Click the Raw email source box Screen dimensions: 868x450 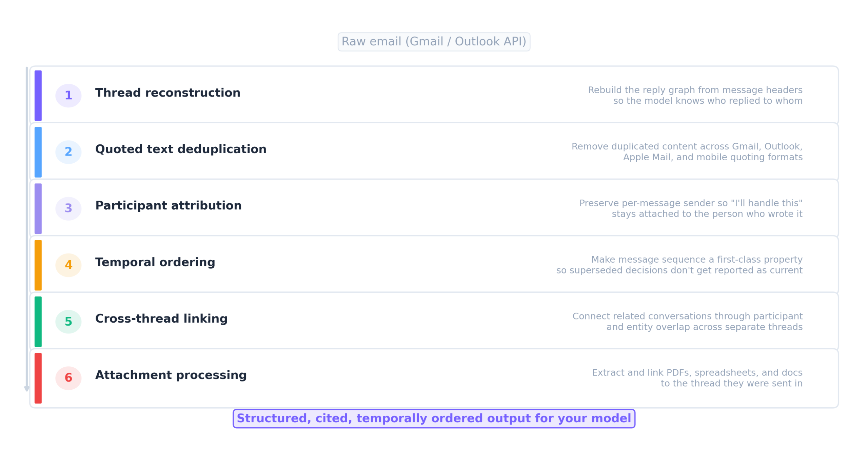pyautogui.click(x=434, y=42)
